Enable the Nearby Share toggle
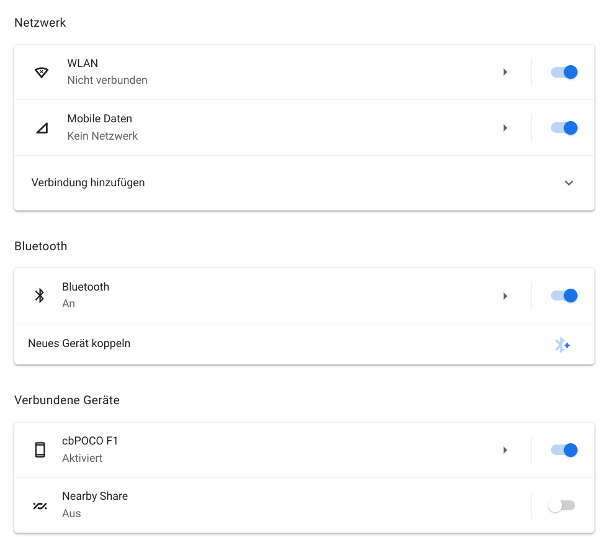The height and width of the screenshot is (537, 600). (561, 506)
